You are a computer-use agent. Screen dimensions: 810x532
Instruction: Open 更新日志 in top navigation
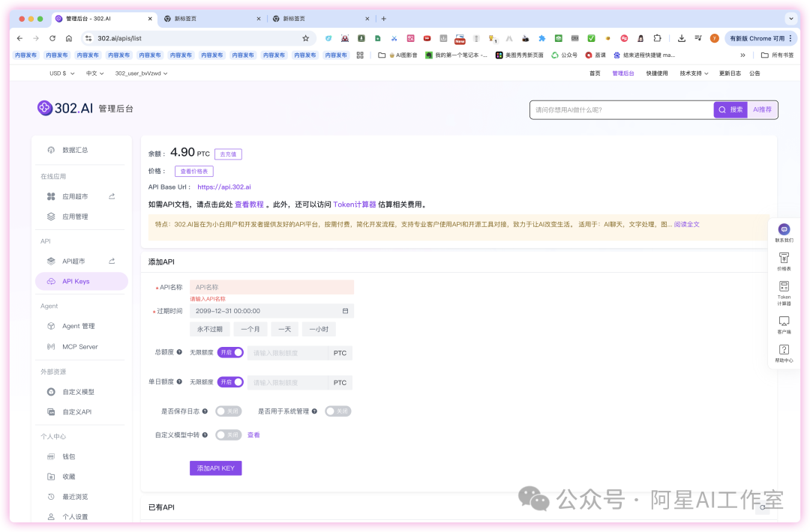coord(730,73)
